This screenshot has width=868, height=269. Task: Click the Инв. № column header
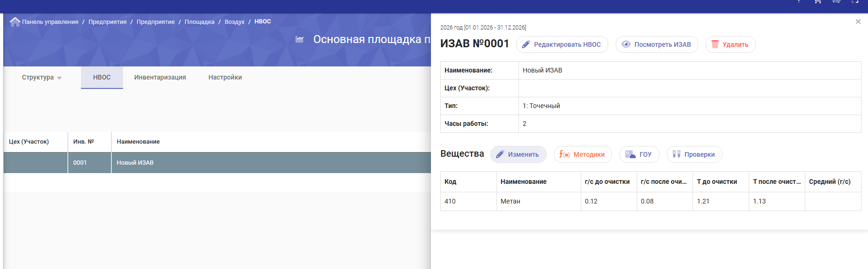coord(89,142)
